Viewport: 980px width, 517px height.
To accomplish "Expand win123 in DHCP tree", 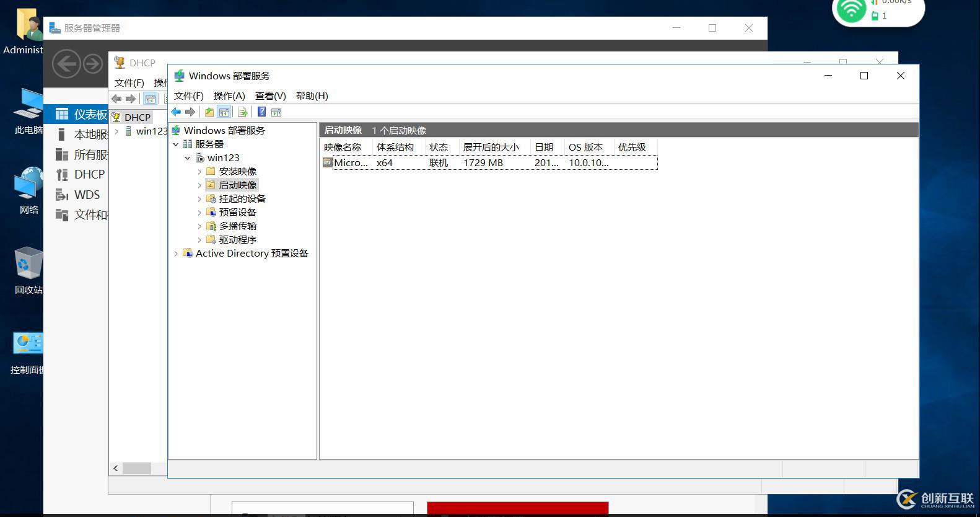I will [x=116, y=131].
